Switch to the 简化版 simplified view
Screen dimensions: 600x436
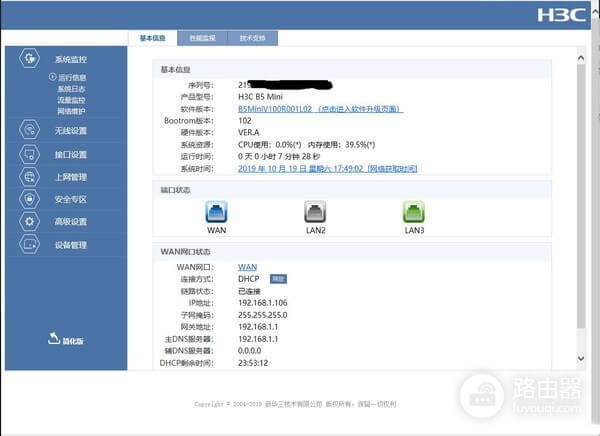[64, 340]
